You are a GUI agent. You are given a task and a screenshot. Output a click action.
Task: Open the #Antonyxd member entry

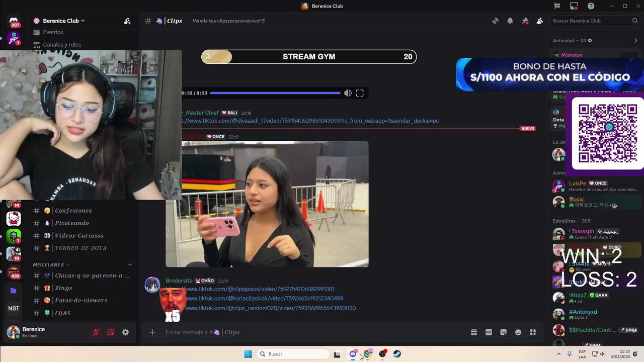595,314
